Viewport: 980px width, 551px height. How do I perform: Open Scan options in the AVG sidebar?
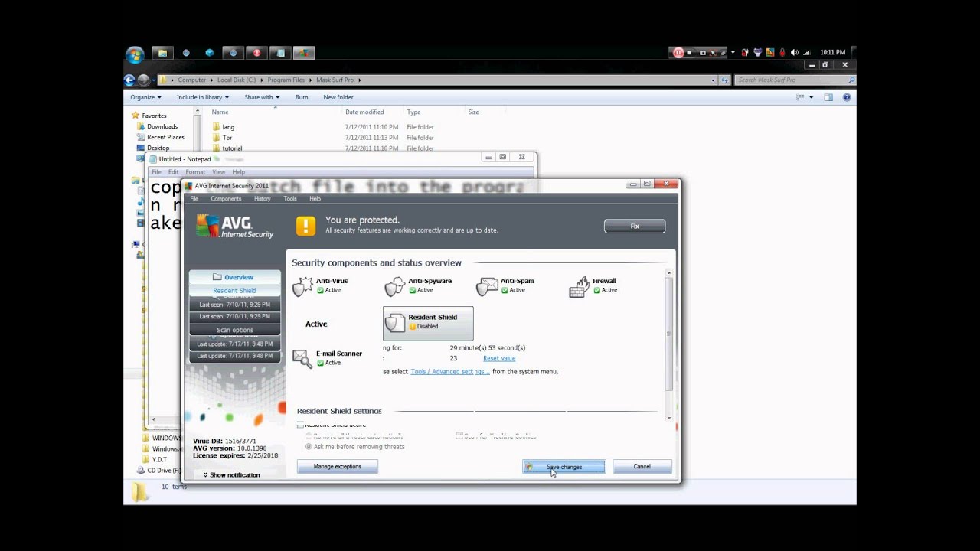(235, 330)
